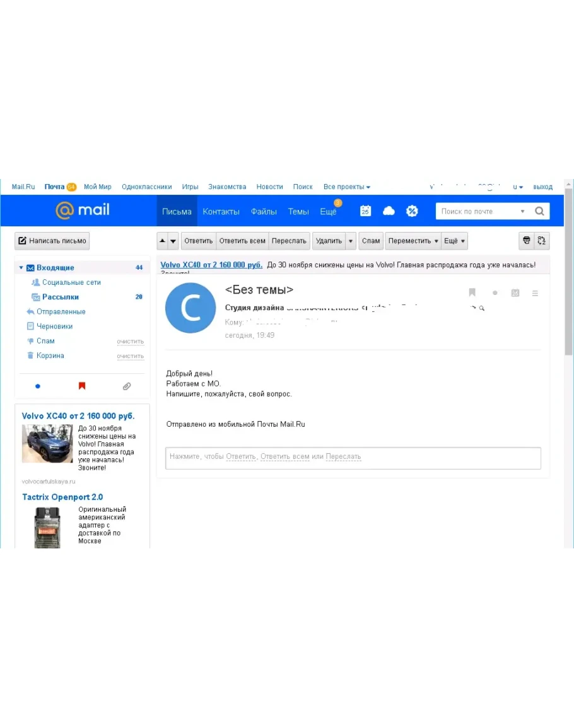Click the percent discounts icon
This screenshot has height=728, width=574.
point(412,211)
